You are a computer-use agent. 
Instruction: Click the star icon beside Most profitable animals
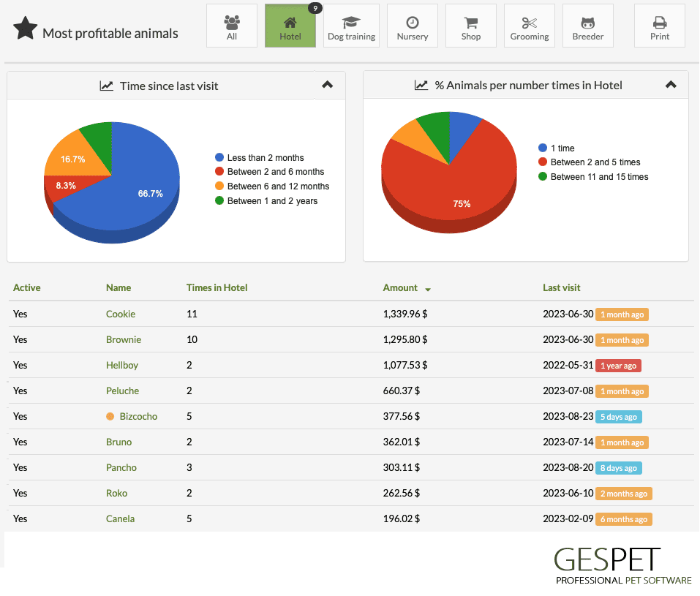(26, 28)
